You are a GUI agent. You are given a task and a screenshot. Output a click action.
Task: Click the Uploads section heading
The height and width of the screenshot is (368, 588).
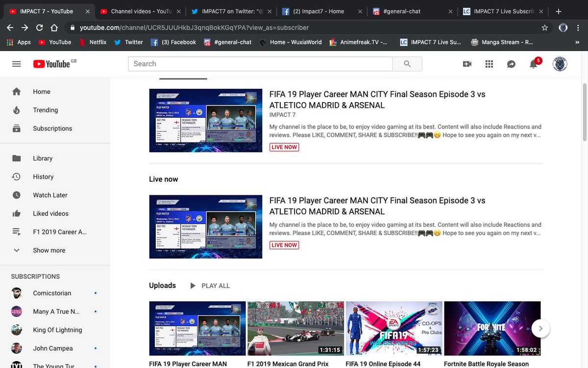(162, 286)
